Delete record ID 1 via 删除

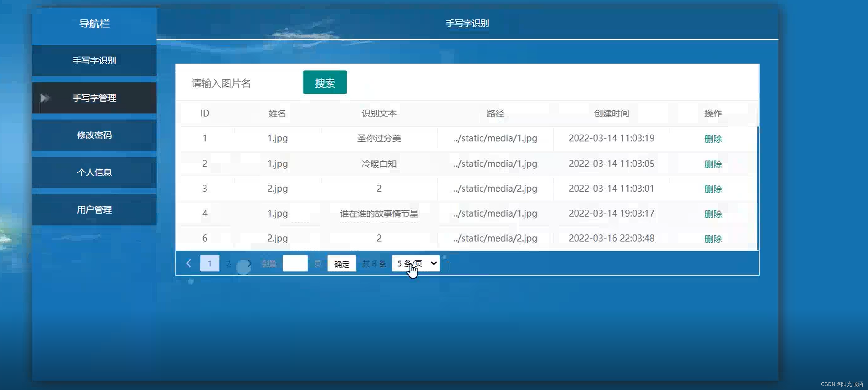pos(713,139)
